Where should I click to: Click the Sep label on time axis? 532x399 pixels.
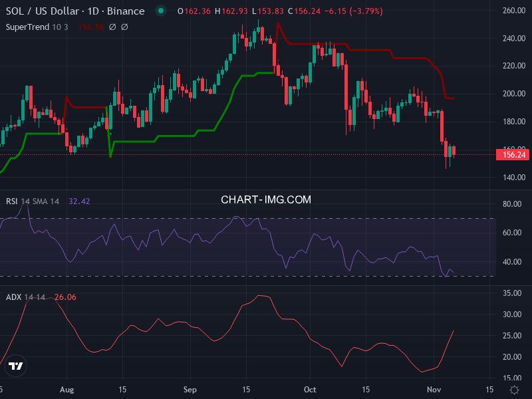[190, 389]
